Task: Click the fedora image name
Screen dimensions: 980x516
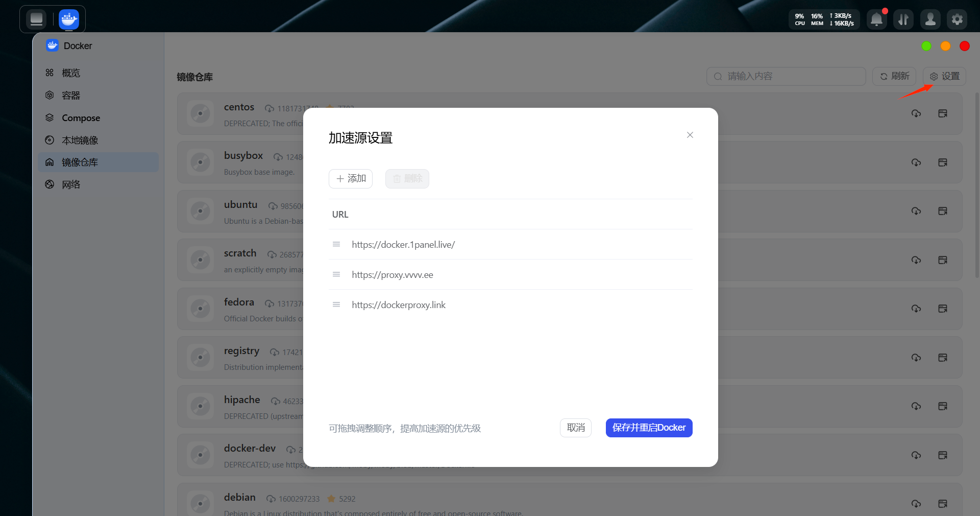Action: pos(239,302)
